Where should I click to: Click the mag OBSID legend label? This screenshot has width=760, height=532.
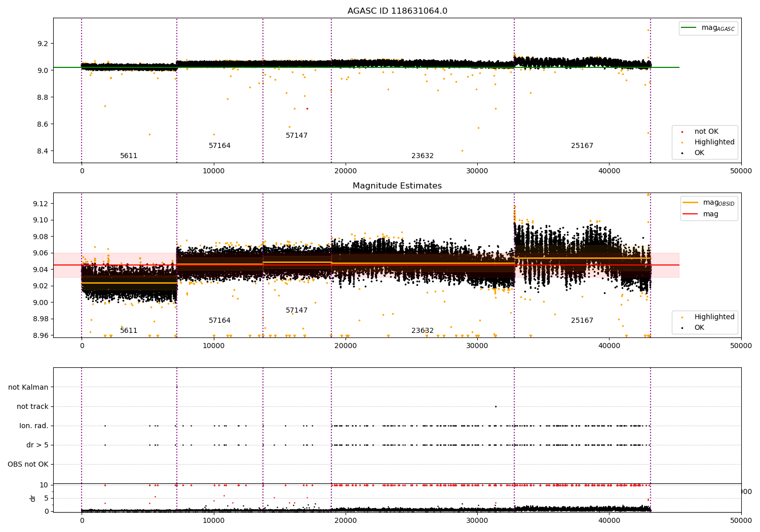[x=718, y=203]
